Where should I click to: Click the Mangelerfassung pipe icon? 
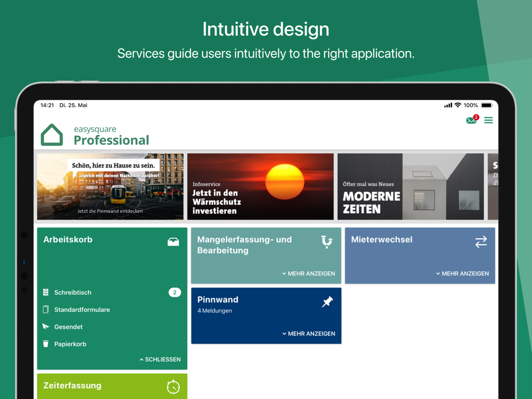tap(327, 242)
